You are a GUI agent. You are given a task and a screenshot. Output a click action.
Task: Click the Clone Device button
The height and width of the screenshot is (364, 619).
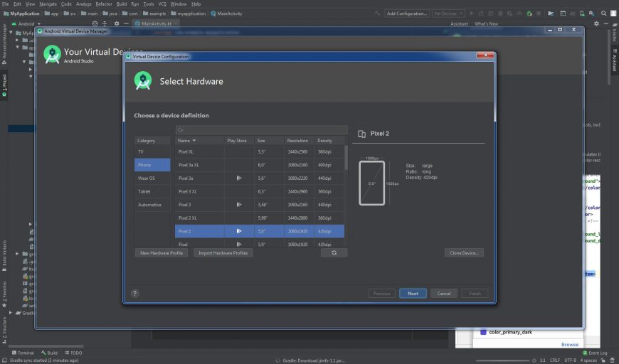(465, 253)
